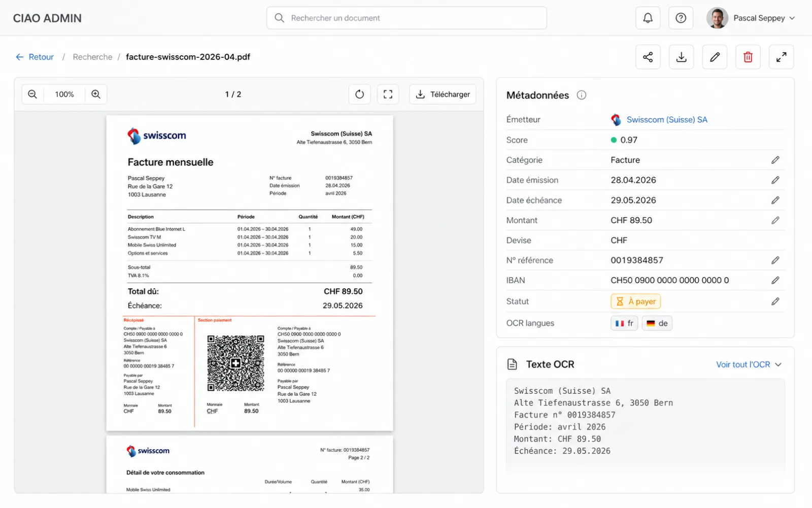Screen dimensions: 812x508
Task: Delete the document with red trash icon
Action: click(x=748, y=57)
